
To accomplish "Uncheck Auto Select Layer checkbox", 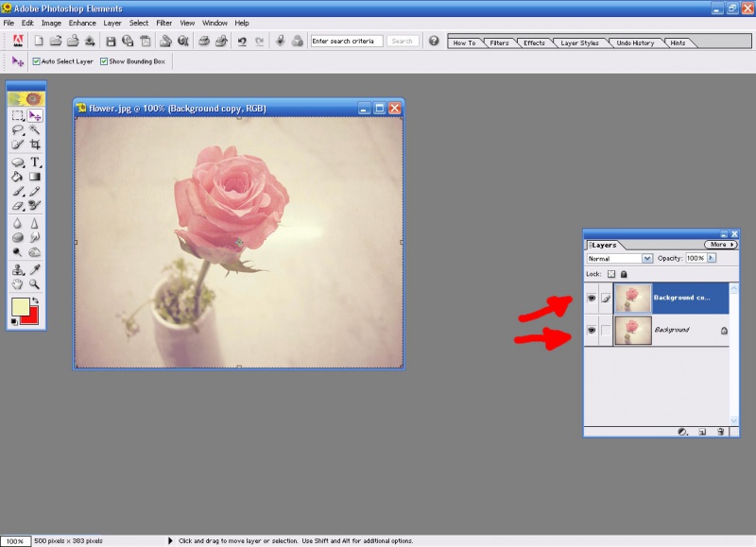I will [x=37, y=61].
